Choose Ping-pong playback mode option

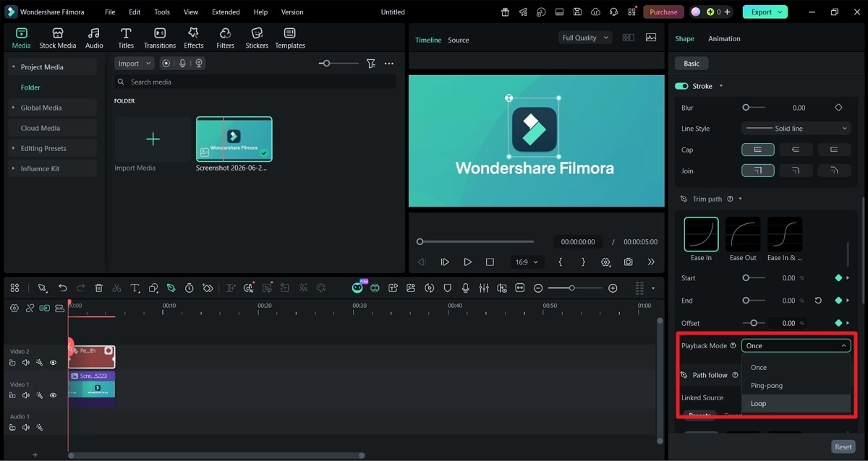796,386
